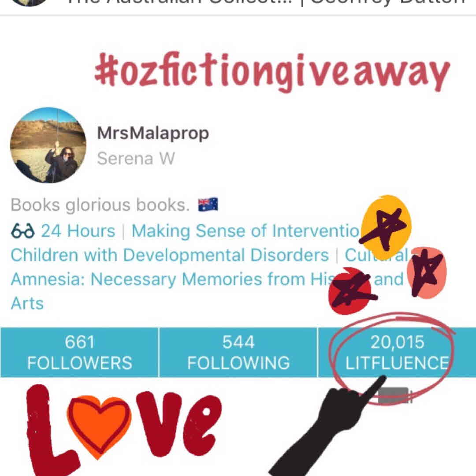Screen dimensions: 476x476
Task: Click the reading glasses icon
Action: 23,231
